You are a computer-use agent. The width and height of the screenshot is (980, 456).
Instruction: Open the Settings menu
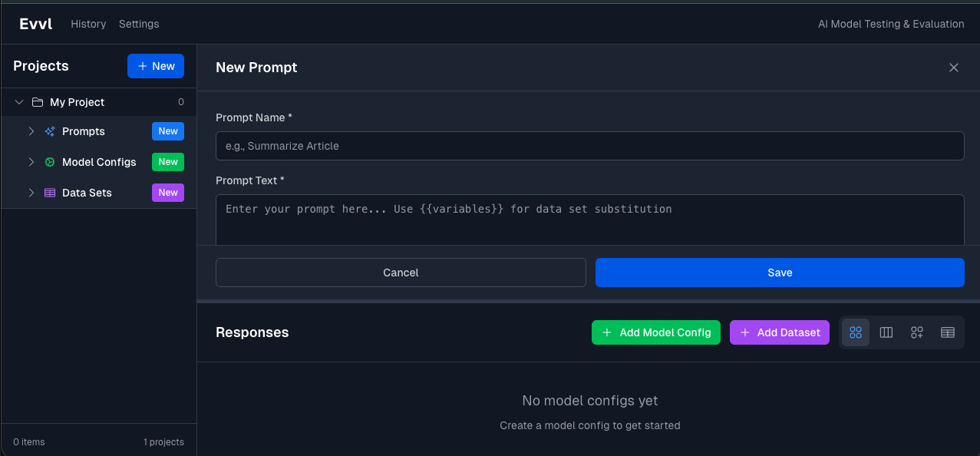coord(138,24)
